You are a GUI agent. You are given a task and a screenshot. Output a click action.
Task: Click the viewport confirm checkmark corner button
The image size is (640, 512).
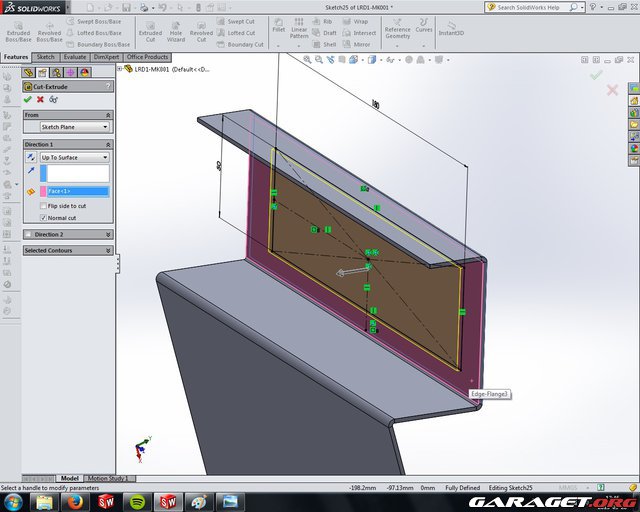click(597, 75)
